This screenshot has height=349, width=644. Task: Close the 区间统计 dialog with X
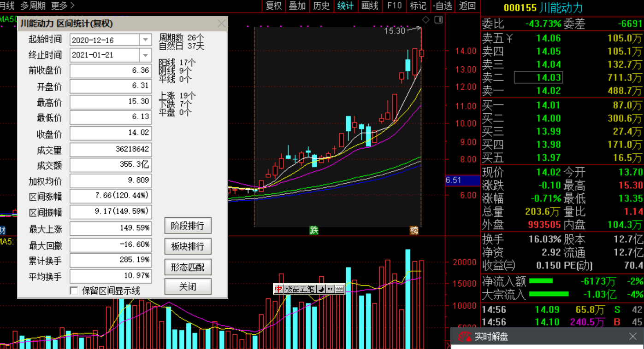point(221,23)
